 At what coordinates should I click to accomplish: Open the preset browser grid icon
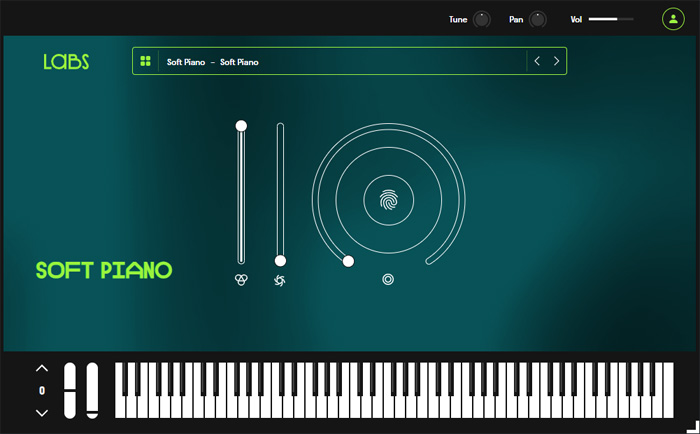tap(146, 61)
